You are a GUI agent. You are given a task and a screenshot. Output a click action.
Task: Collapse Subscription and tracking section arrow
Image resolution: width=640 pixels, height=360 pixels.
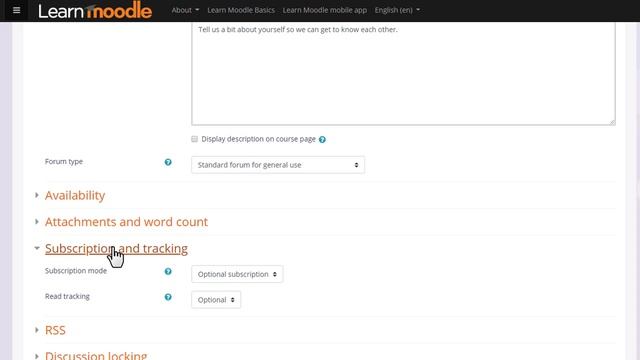pos(37,248)
